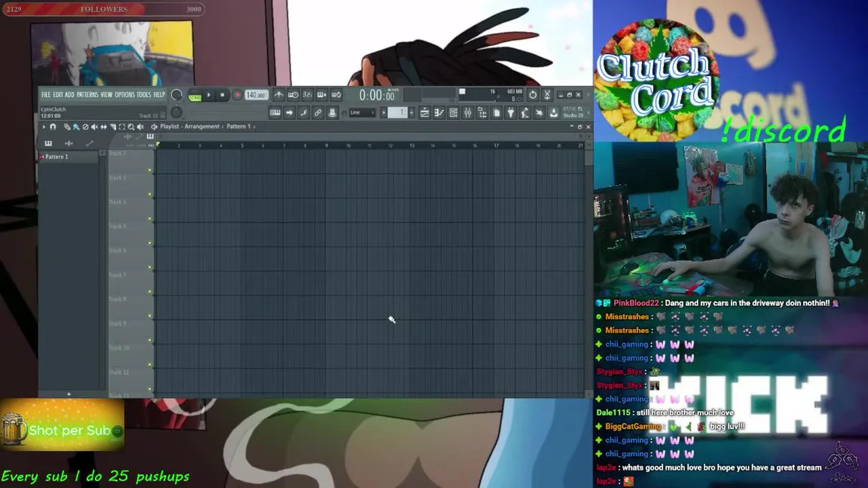Click the scissors-like tools icon near CPU meter
The image size is (868, 488).
tap(547, 95)
